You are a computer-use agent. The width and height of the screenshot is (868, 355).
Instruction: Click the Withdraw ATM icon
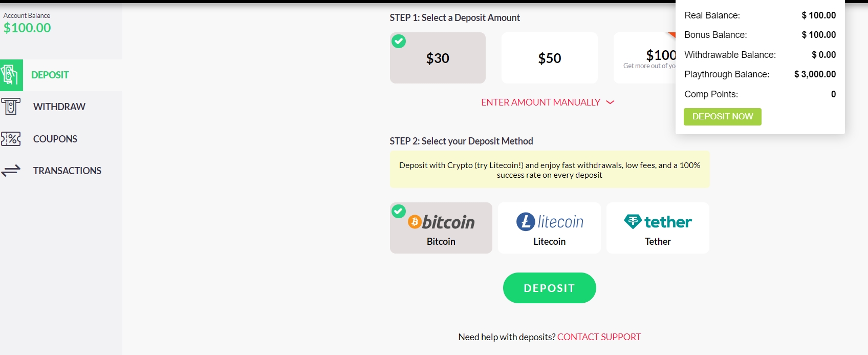pos(11,107)
